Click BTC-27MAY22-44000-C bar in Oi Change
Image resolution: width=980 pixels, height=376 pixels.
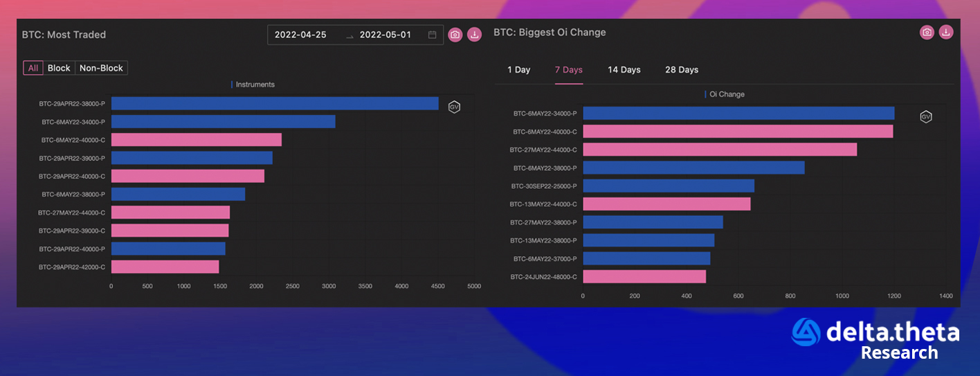point(720,150)
